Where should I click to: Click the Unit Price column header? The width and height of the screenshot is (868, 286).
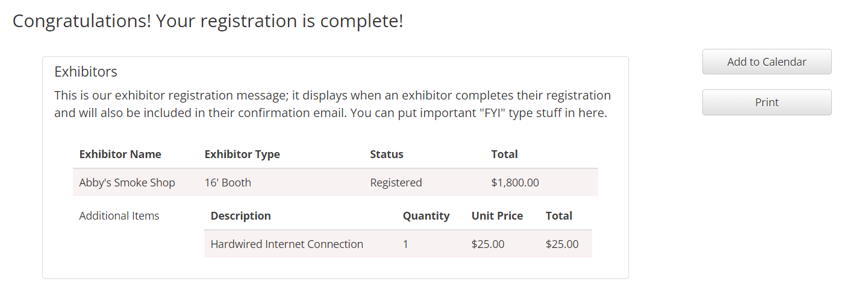pyautogui.click(x=497, y=215)
